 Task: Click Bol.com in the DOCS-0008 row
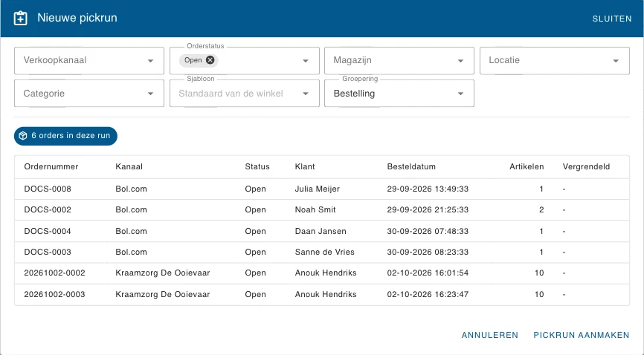(131, 189)
